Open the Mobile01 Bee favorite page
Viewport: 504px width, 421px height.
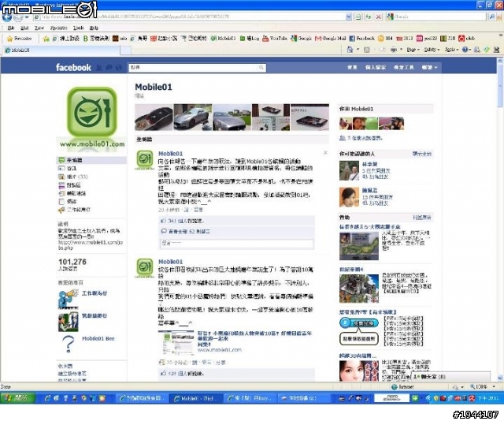click(98, 338)
